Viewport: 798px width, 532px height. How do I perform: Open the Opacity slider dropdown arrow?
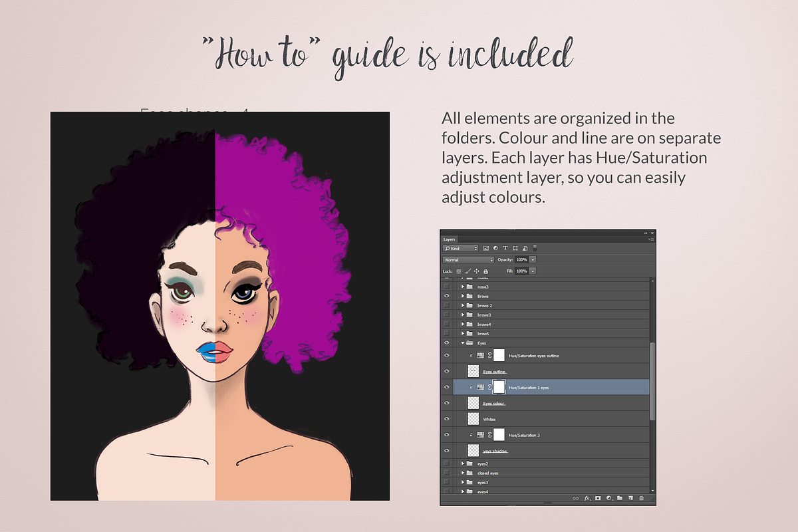(533, 259)
